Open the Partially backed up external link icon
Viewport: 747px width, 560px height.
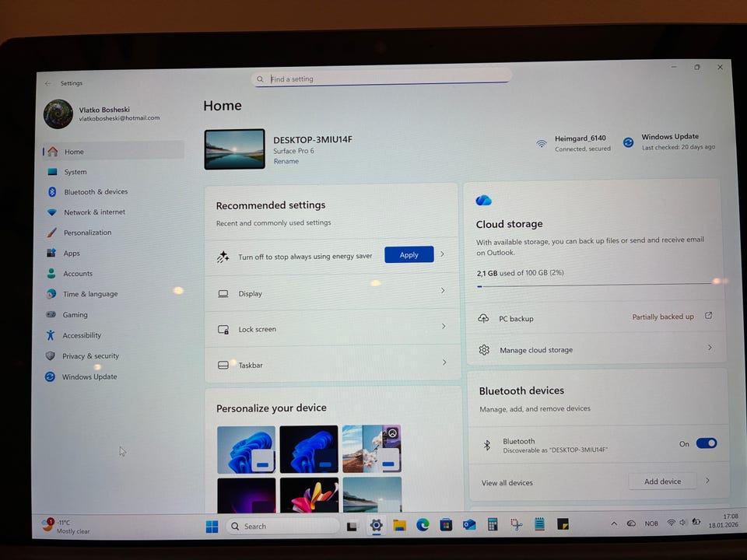[708, 315]
